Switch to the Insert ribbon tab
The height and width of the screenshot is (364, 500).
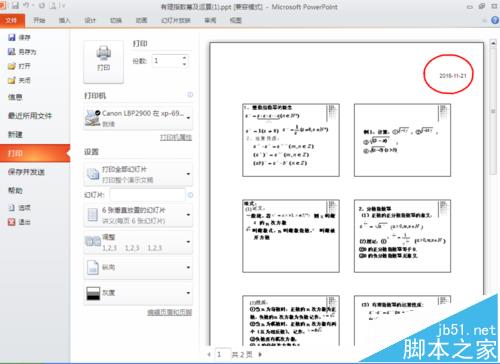pos(64,21)
